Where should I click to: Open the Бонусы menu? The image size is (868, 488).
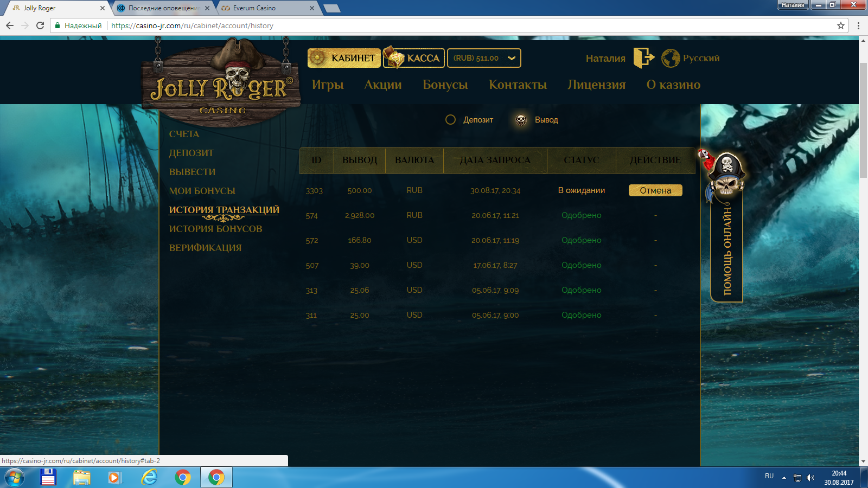point(445,85)
